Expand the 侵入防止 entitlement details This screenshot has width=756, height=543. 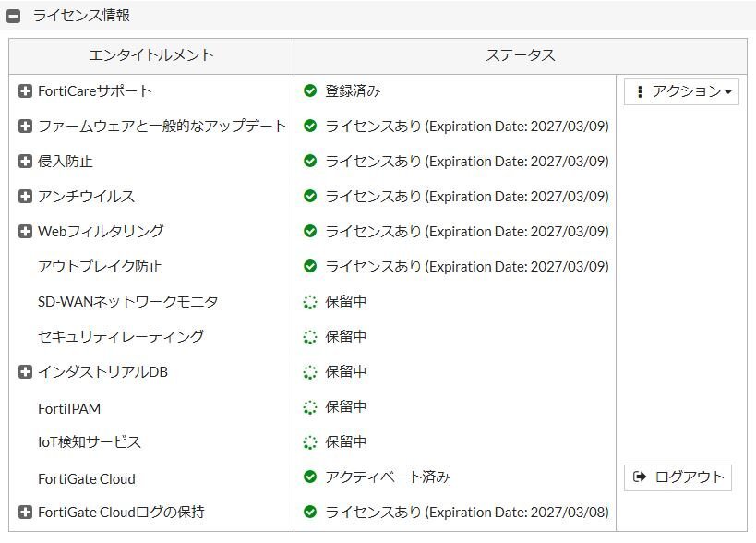pyautogui.click(x=25, y=162)
